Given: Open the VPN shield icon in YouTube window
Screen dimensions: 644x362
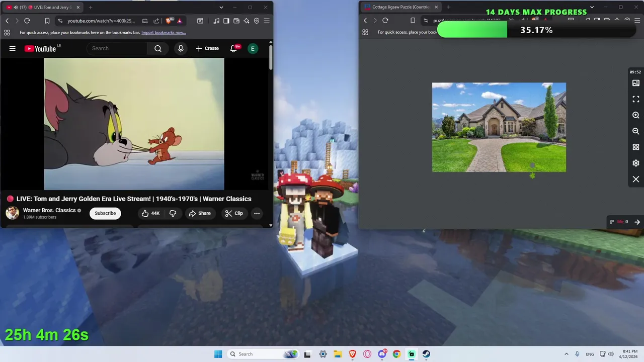Looking at the screenshot, I should (x=257, y=21).
